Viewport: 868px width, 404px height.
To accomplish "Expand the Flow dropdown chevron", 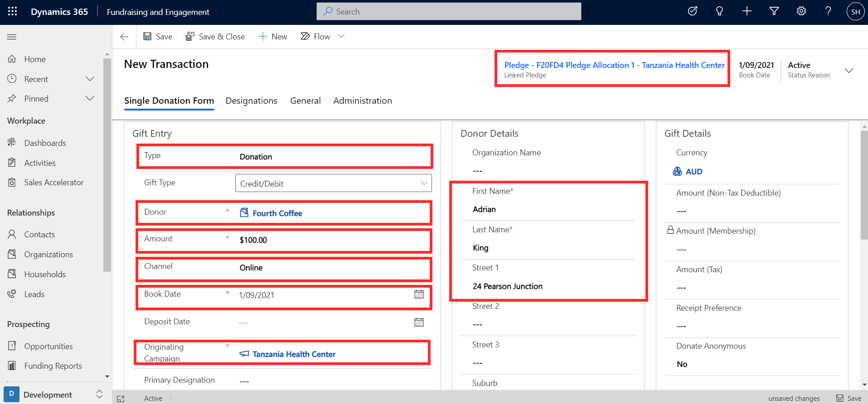I will (342, 37).
